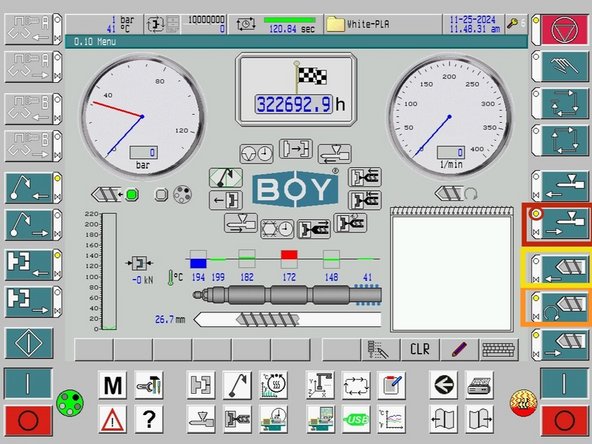This screenshot has height=444, width=592.
Task: Turn to the next page book icon
Action: point(479,419)
